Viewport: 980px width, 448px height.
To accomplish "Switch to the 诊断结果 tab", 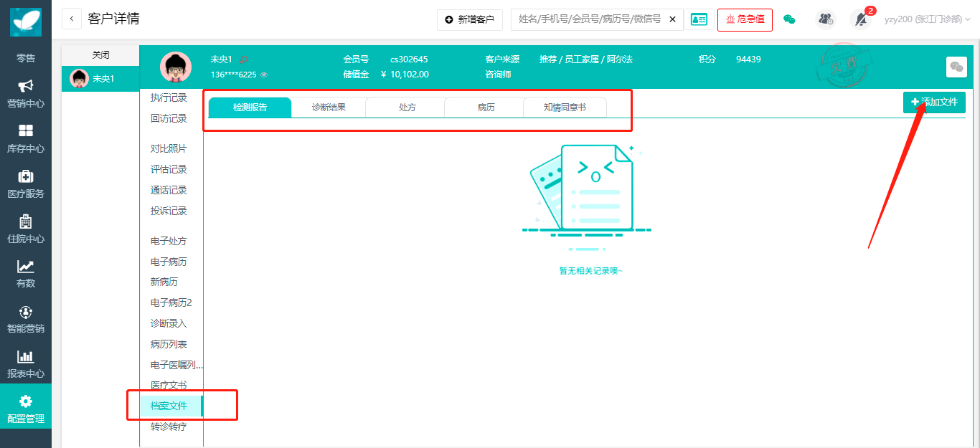I will click(x=329, y=108).
